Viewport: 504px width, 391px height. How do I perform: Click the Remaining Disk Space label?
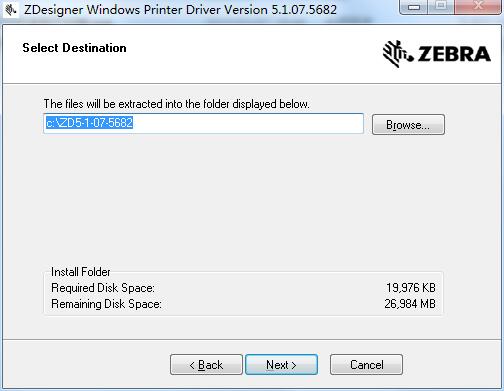106,304
